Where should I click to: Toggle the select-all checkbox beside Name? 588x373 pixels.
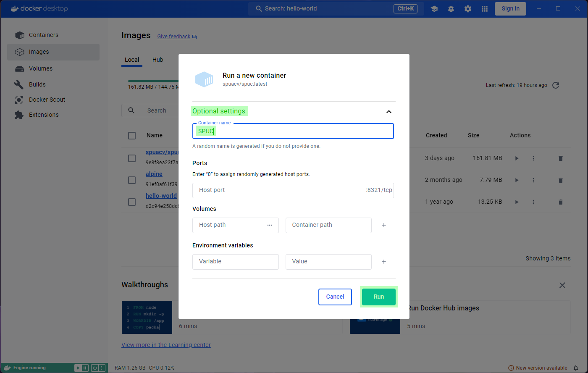click(132, 136)
